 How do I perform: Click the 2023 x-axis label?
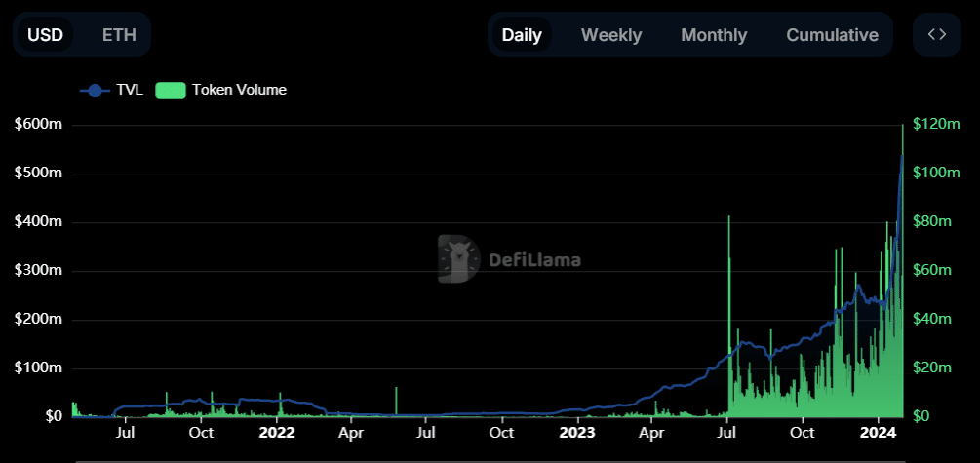point(577,433)
